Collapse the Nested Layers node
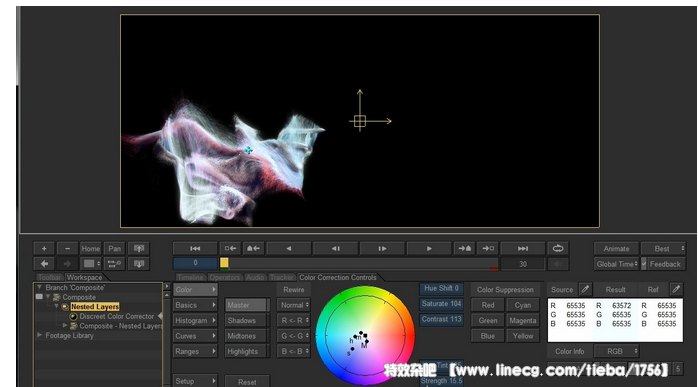The width and height of the screenshot is (698, 387). (x=57, y=306)
